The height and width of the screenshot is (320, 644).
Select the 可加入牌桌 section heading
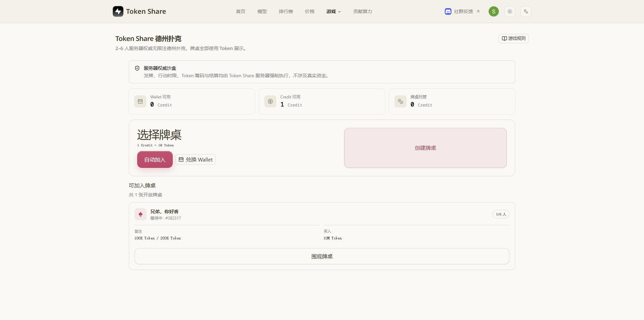[x=142, y=186]
